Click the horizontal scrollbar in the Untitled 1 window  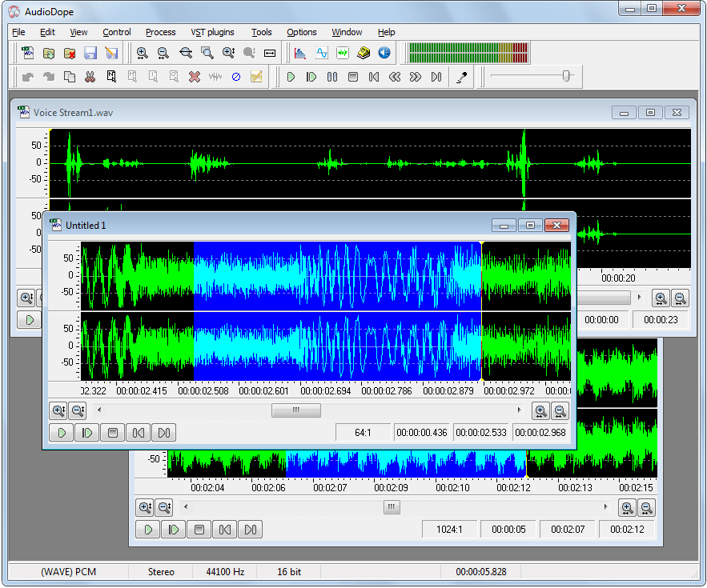[x=296, y=410]
